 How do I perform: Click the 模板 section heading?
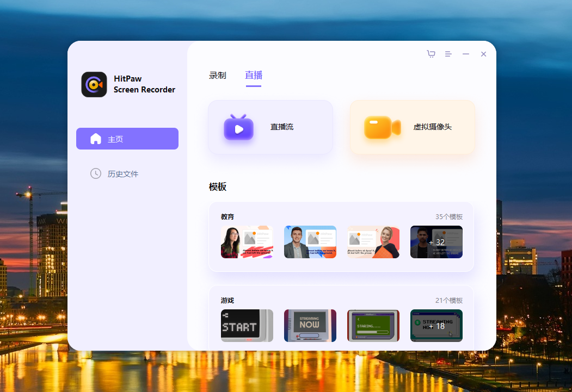217,187
